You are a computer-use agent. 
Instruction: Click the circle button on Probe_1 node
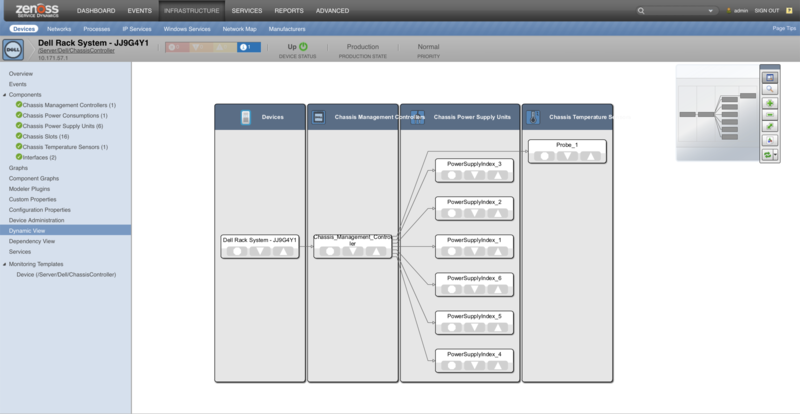point(544,156)
